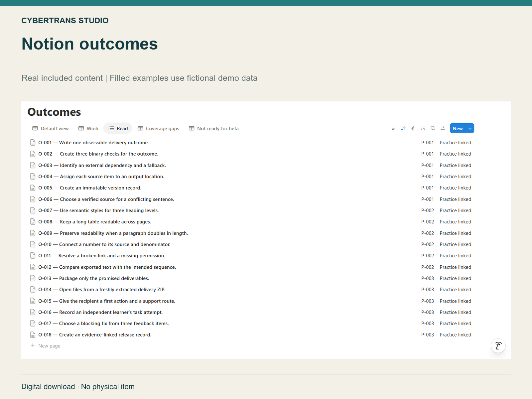Switch to the Default view tab
532x399 pixels.
click(x=51, y=128)
